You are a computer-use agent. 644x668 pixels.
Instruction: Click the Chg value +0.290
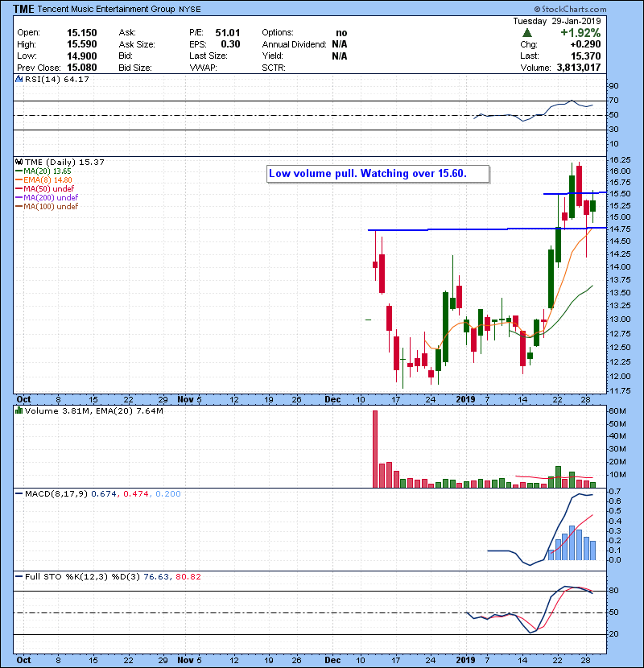pos(585,44)
